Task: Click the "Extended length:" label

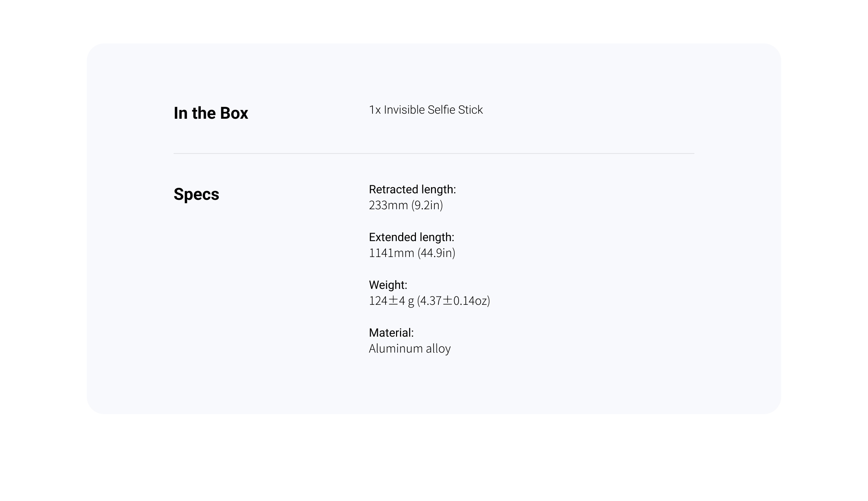Action: pos(412,237)
